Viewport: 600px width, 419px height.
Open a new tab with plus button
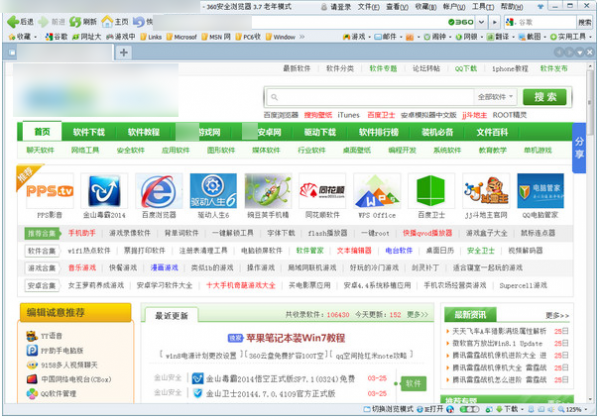coord(124,52)
